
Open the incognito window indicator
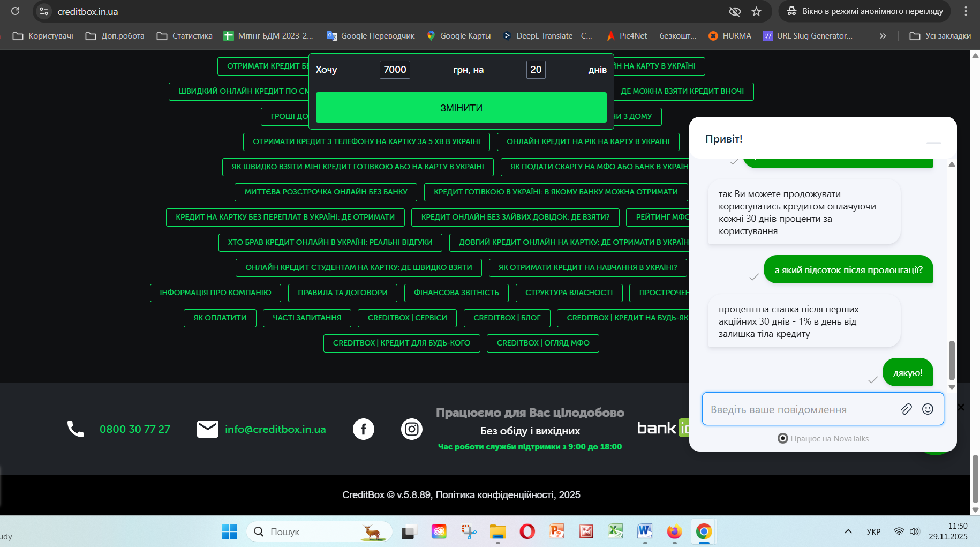point(865,11)
